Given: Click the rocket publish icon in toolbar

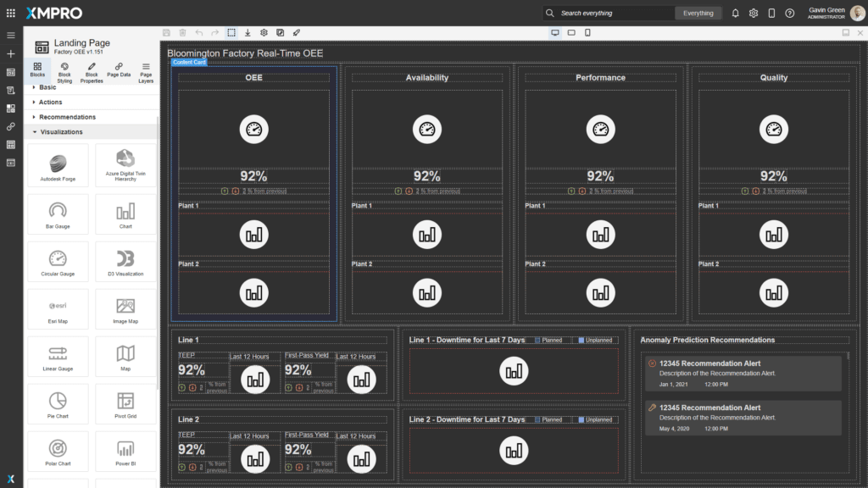Looking at the screenshot, I should coord(296,32).
